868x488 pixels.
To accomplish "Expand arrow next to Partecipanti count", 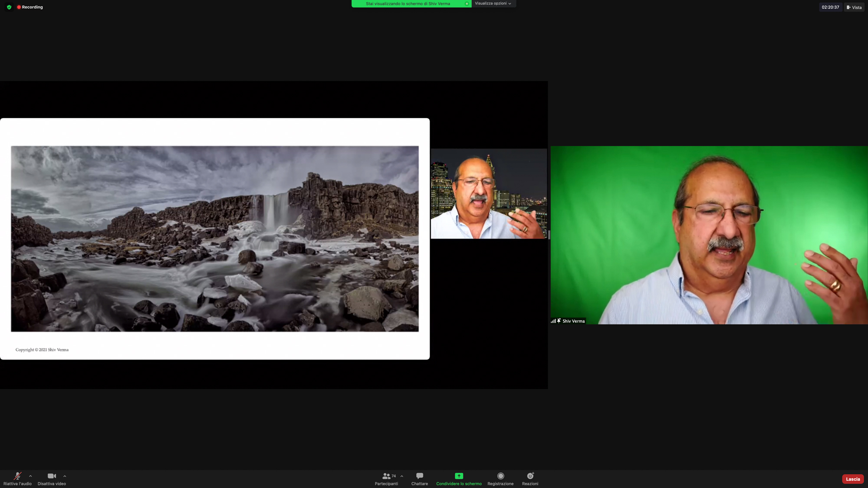I will click(402, 476).
